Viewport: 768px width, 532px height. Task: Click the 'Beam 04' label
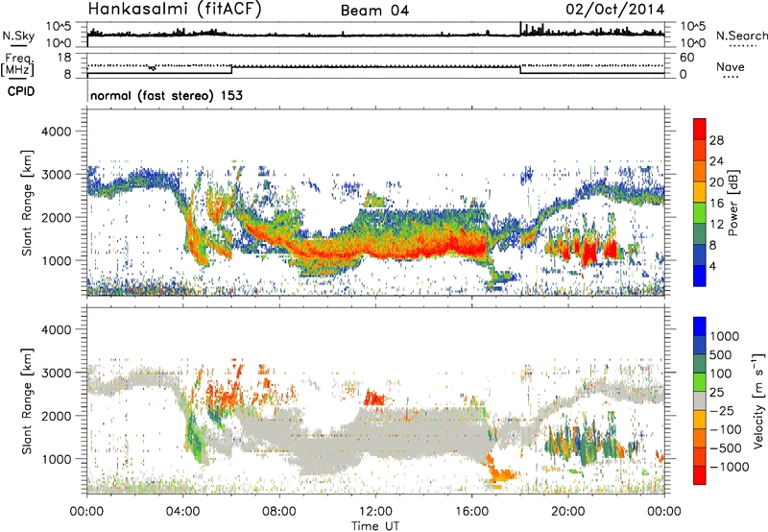click(374, 11)
